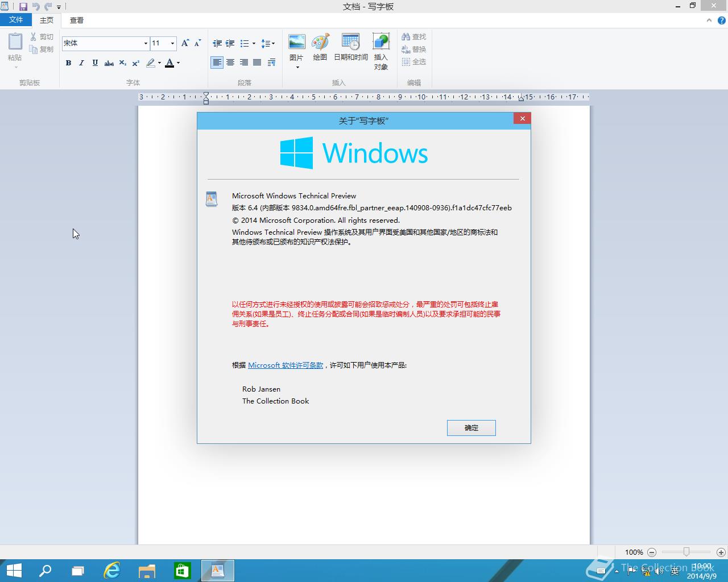The image size is (728, 582).
Task: Click the Search magnifier on taskbar
Action: [x=45, y=571]
